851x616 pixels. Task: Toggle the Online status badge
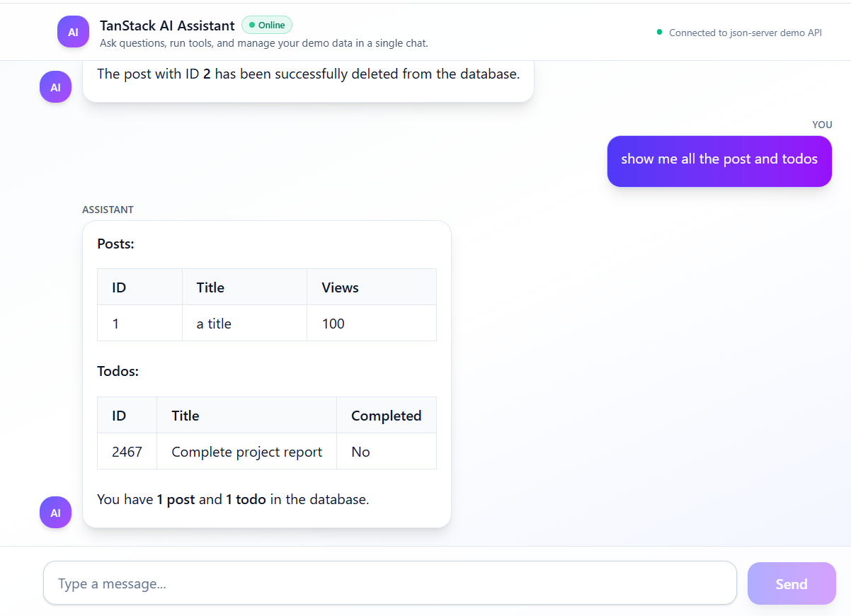click(x=267, y=25)
